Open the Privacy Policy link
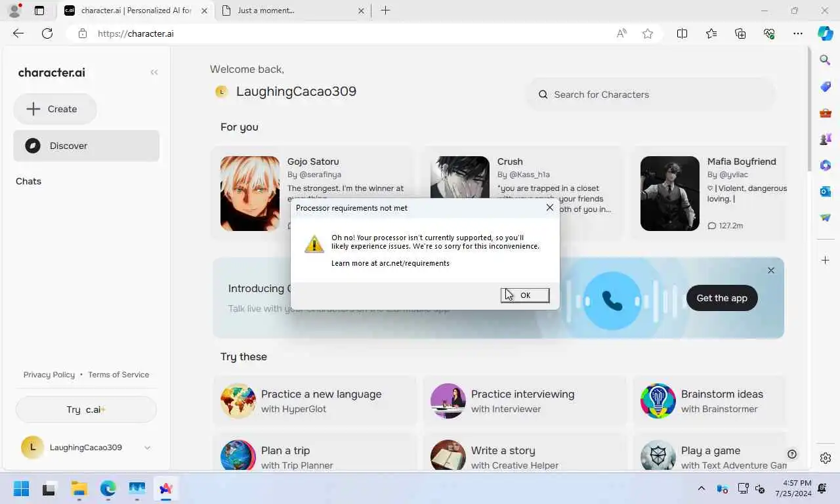 tap(49, 375)
